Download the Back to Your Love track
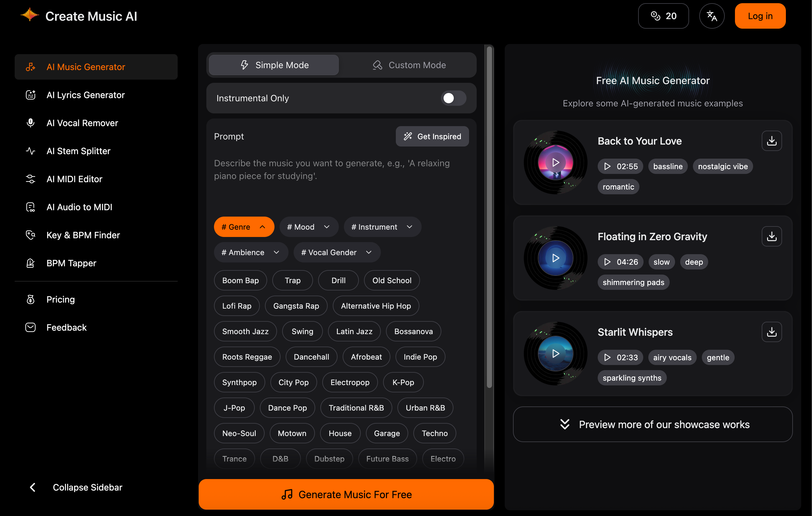The height and width of the screenshot is (516, 812). point(772,141)
